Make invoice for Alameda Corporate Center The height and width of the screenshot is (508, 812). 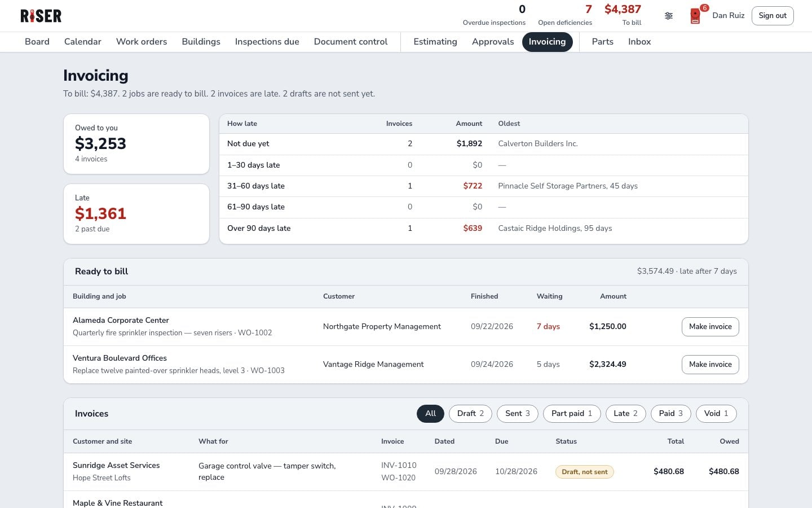click(x=710, y=327)
